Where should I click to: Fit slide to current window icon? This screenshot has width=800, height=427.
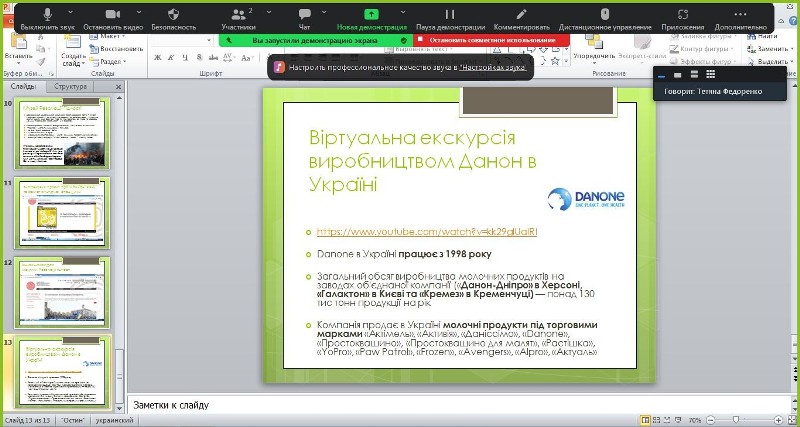791,420
